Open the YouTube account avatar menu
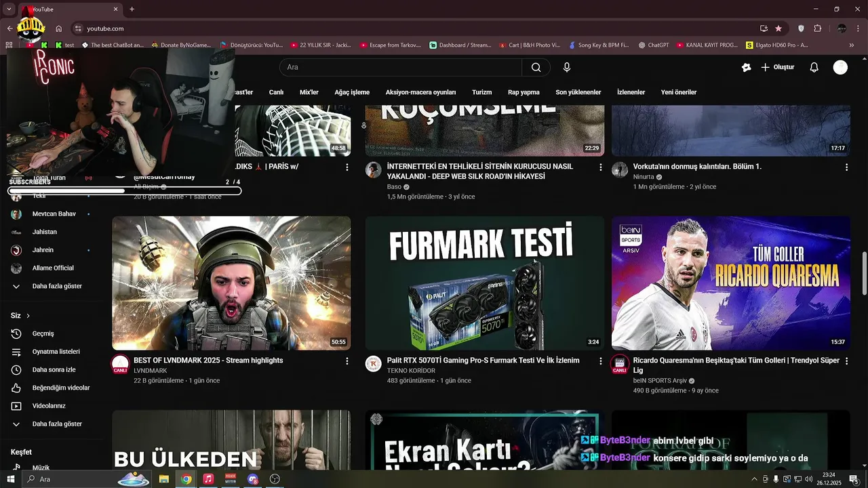 840,67
